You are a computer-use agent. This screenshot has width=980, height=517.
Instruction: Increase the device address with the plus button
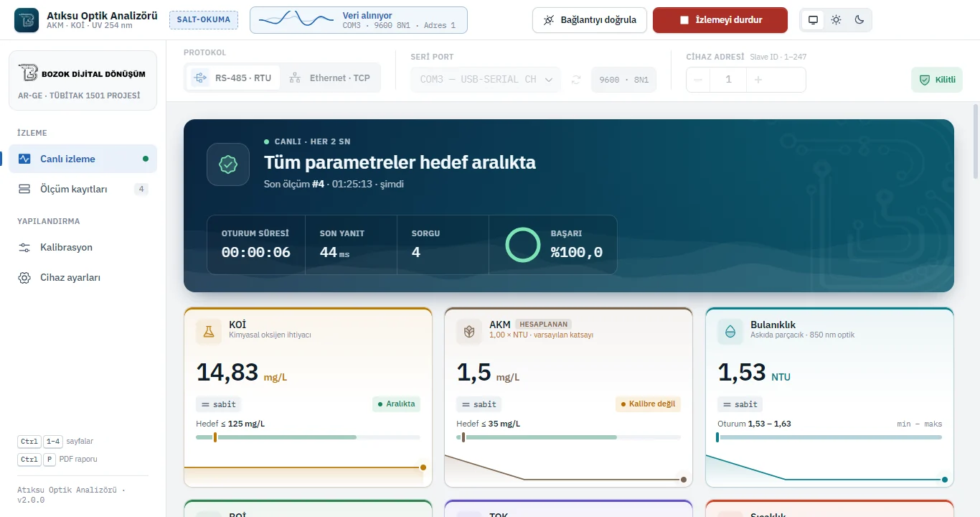758,80
